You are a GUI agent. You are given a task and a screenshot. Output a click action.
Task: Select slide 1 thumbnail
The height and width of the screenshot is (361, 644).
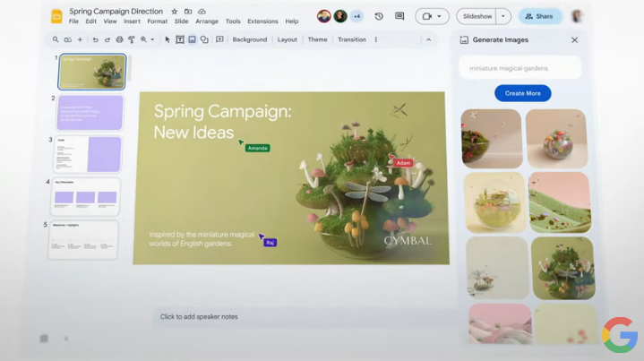(91, 72)
